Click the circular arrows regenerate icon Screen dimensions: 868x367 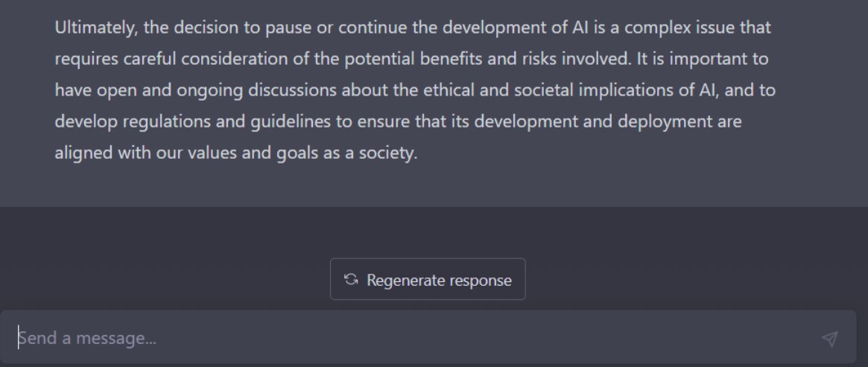(351, 280)
